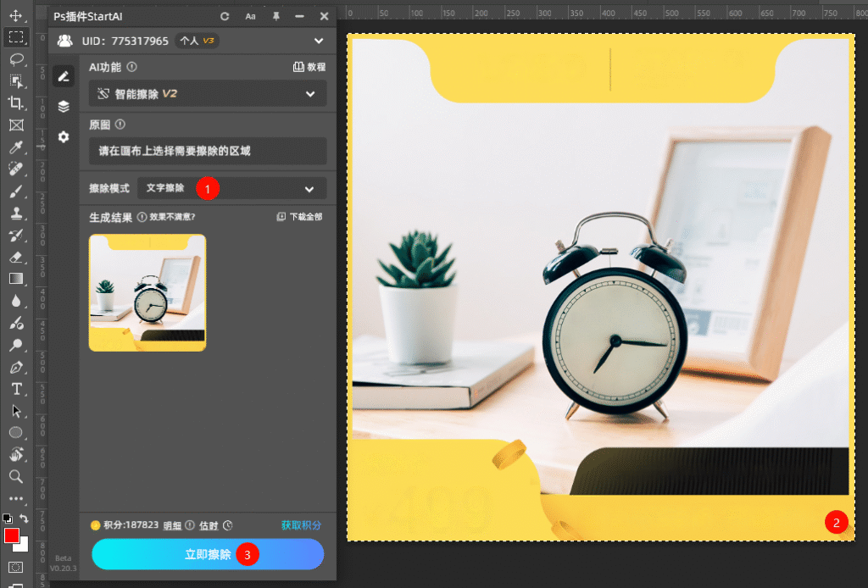Image resolution: width=868 pixels, height=588 pixels.
Task: Click the 立即擦除 button
Action: [208, 554]
